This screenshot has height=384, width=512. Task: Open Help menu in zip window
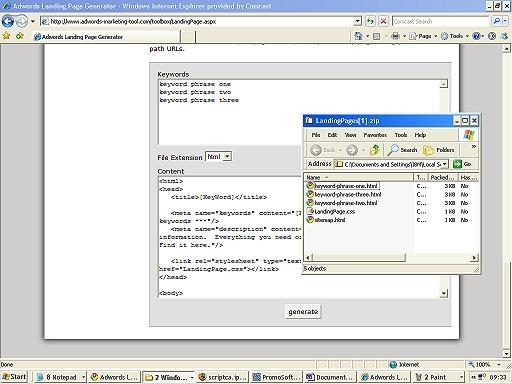point(420,135)
